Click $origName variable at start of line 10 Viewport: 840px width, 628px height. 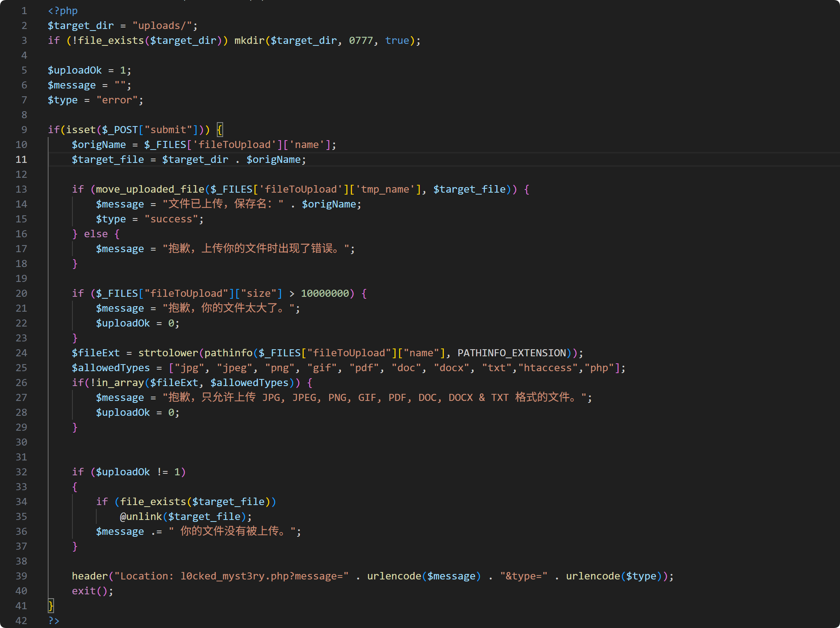(x=99, y=145)
